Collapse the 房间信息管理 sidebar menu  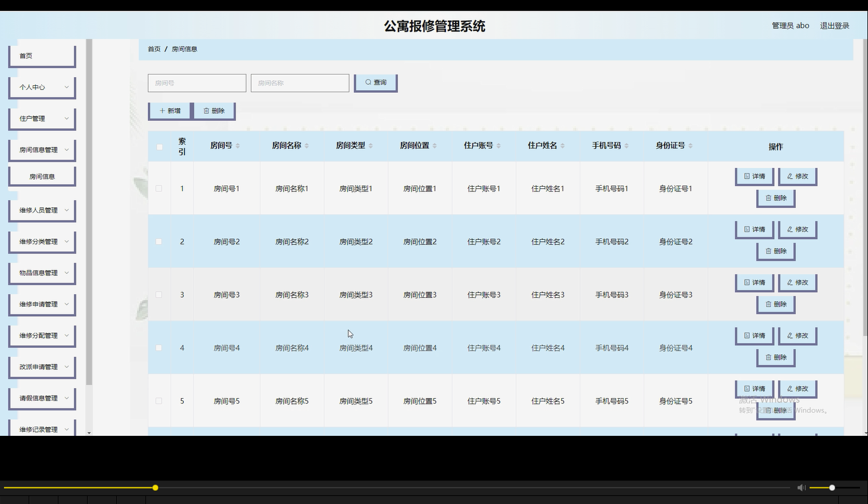[x=42, y=150]
